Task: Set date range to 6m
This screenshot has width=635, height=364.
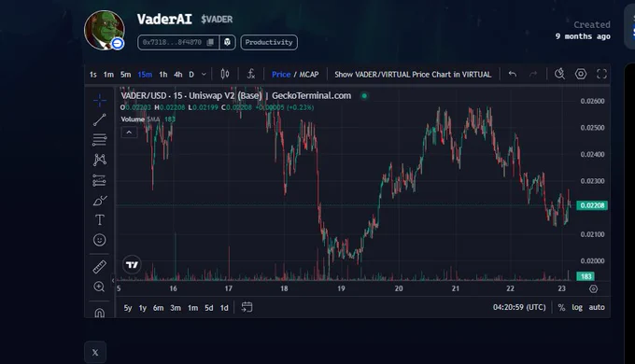Action: (159, 308)
